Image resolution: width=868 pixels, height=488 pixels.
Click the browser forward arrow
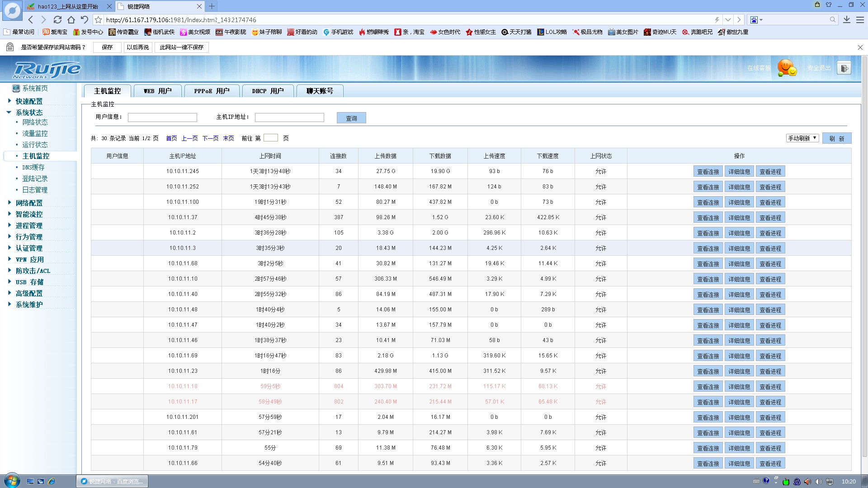(43, 20)
